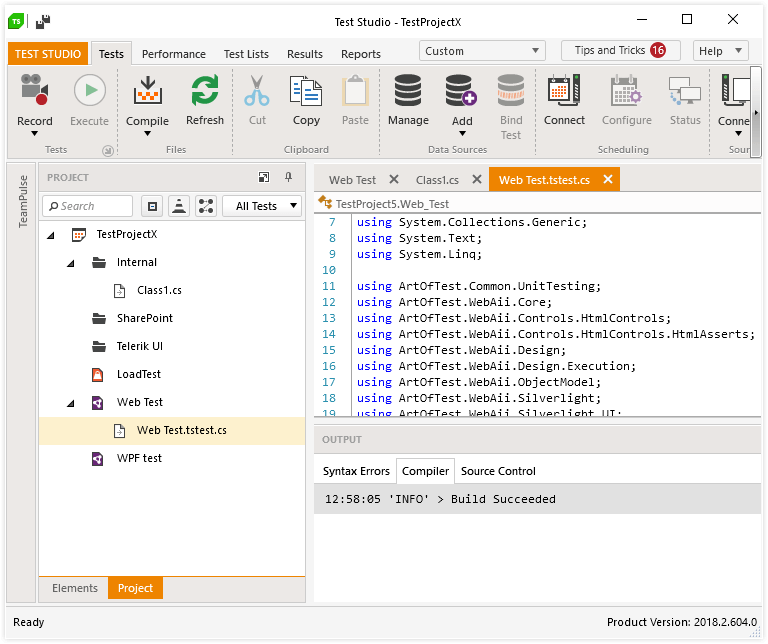The height and width of the screenshot is (644, 768).
Task: Show the Syntax Errors output tab
Action: click(x=356, y=472)
